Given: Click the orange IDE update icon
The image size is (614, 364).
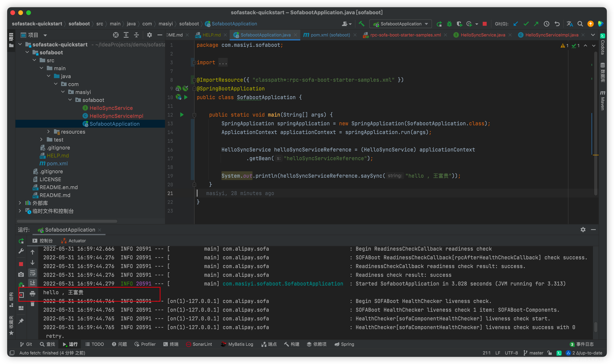Looking at the screenshot, I should 590,24.
